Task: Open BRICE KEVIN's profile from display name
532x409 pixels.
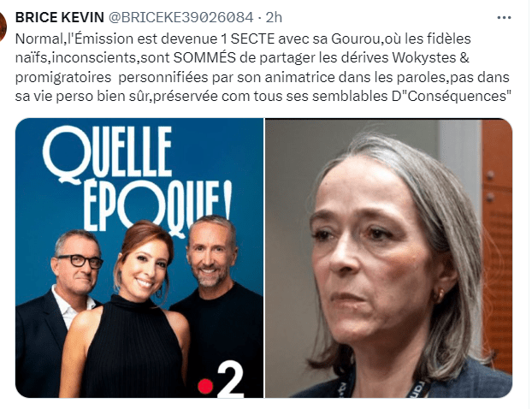Action: coord(60,17)
